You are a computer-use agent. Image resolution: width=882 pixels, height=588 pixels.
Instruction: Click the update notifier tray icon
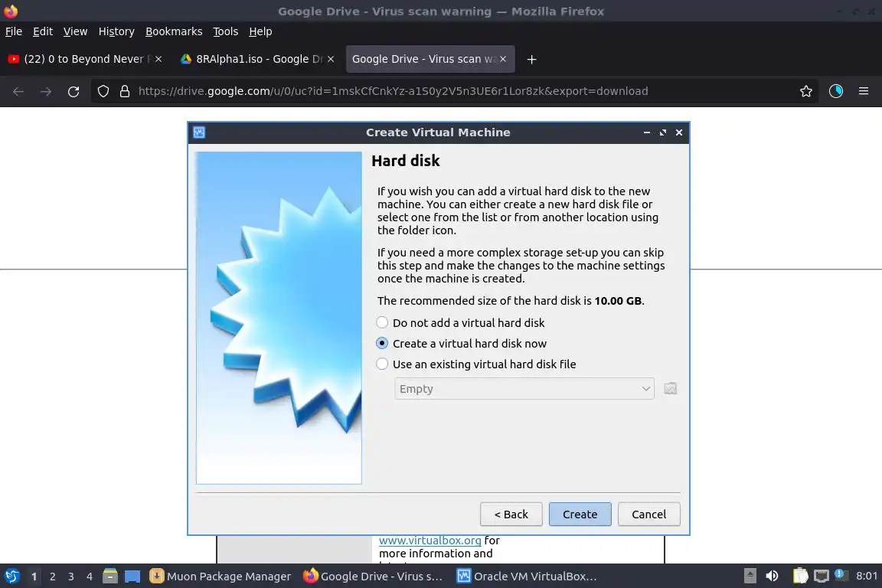pyautogui.click(x=841, y=575)
